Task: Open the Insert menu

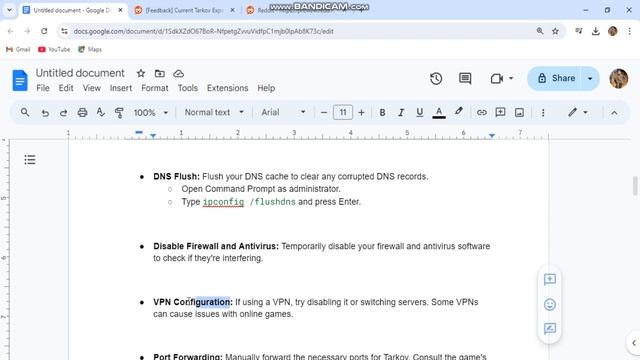Action: (120, 88)
